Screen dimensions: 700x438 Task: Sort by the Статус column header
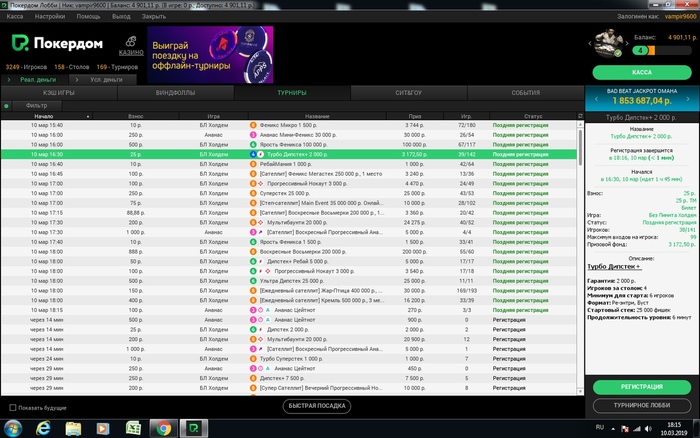(533, 116)
